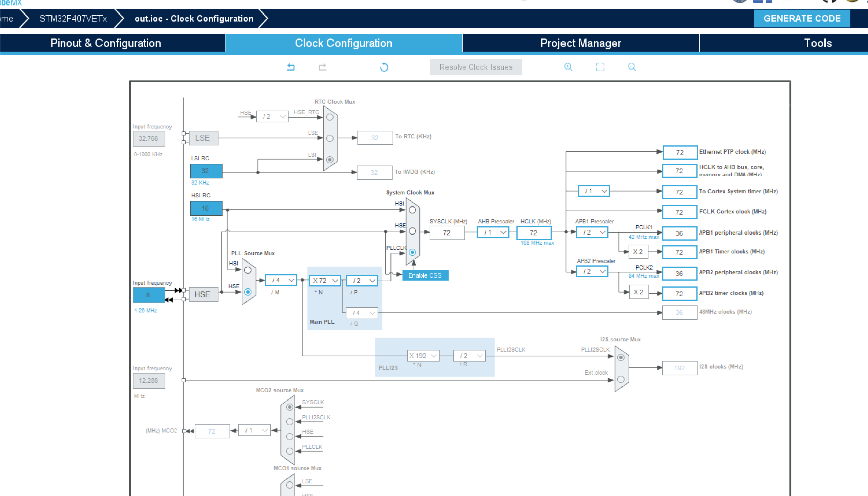Click the HSI RC 16 block
The width and height of the screenshot is (868, 496).
206,208
